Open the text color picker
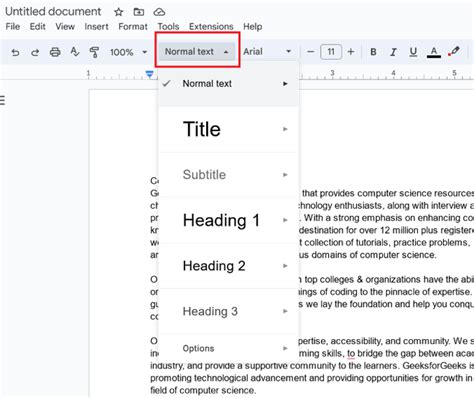The image size is (474, 398). [x=434, y=52]
